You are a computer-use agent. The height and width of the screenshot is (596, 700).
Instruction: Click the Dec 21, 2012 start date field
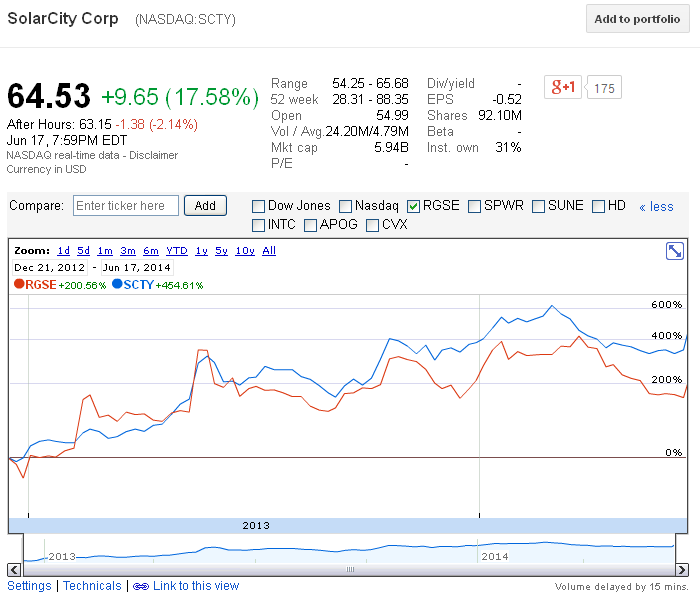point(50,267)
